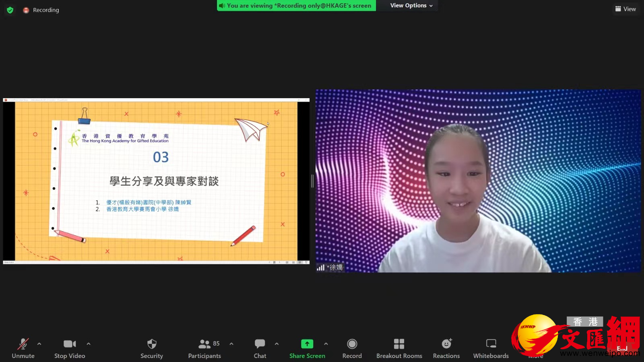Click the green Share Screen icon
Screen dimensions: 644x362
click(307, 344)
